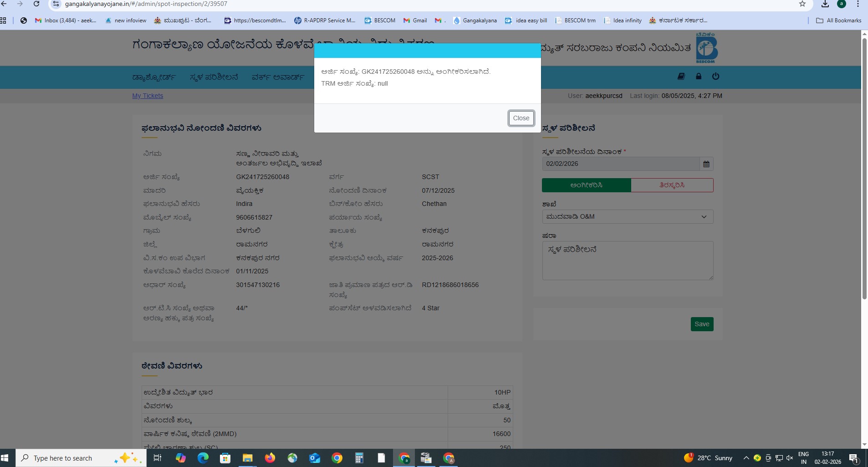Viewport: 868px width, 467px height.
Task: Open the Idea infinity bookmark
Action: coord(623,21)
